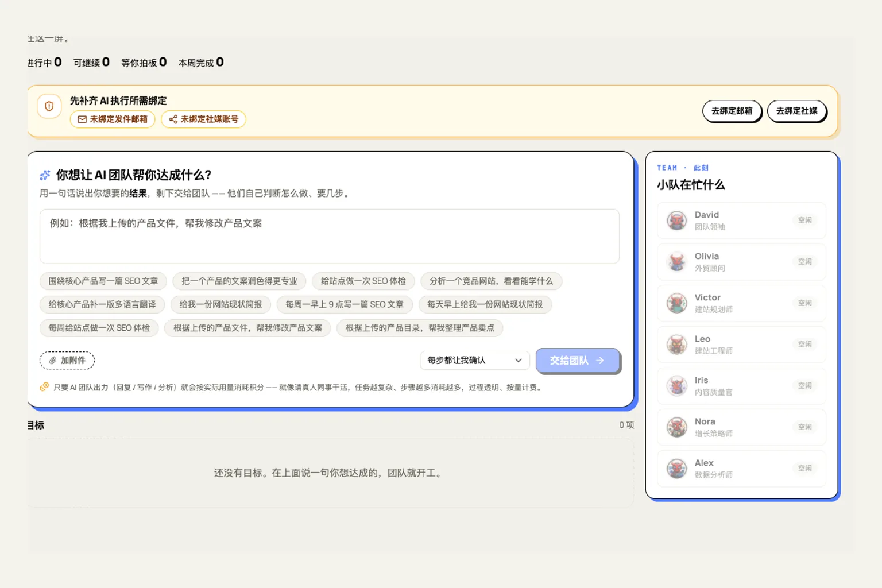Click Victor's avatar in the team list
Viewport: 882px width, 588px height.
[x=677, y=303]
